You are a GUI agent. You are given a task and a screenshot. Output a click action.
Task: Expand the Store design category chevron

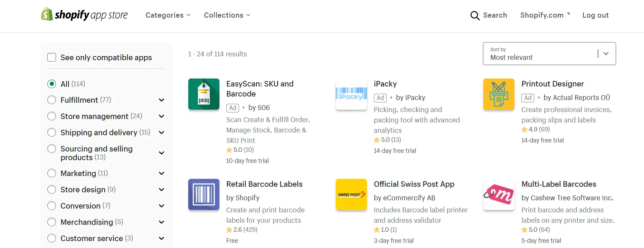pyautogui.click(x=161, y=190)
